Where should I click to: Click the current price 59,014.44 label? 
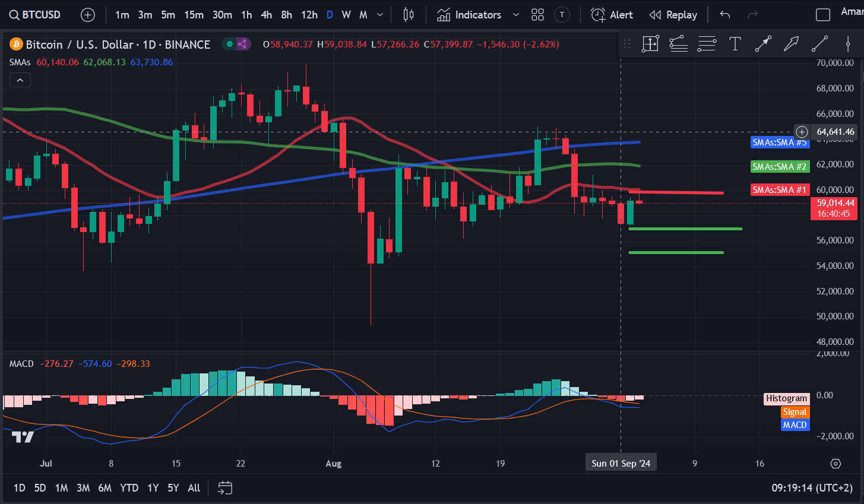pyautogui.click(x=834, y=208)
